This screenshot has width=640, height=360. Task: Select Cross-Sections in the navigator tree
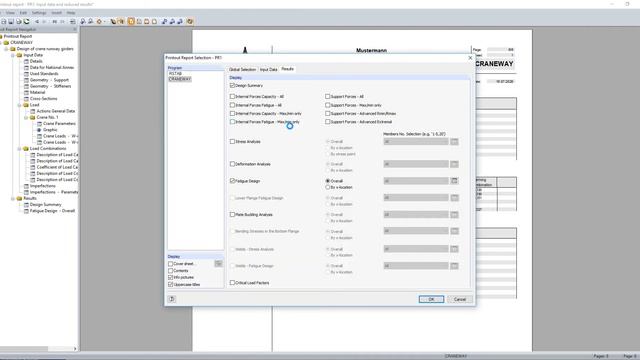pos(44,99)
